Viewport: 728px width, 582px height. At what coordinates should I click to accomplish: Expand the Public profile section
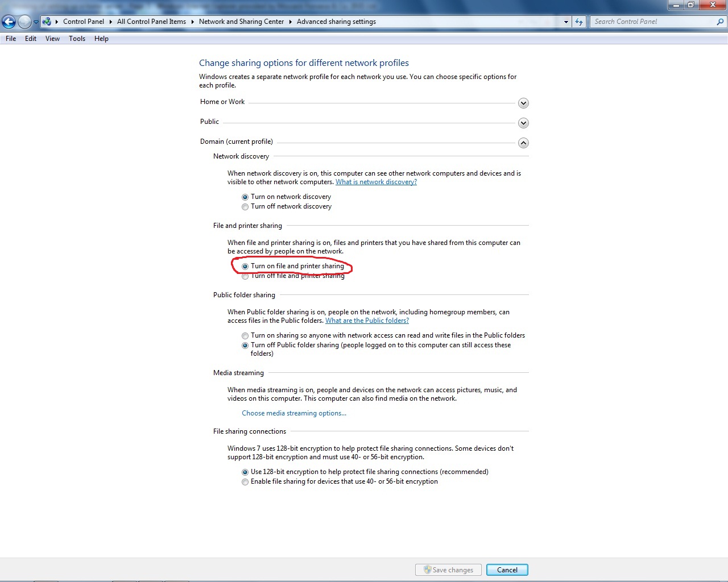coord(523,123)
